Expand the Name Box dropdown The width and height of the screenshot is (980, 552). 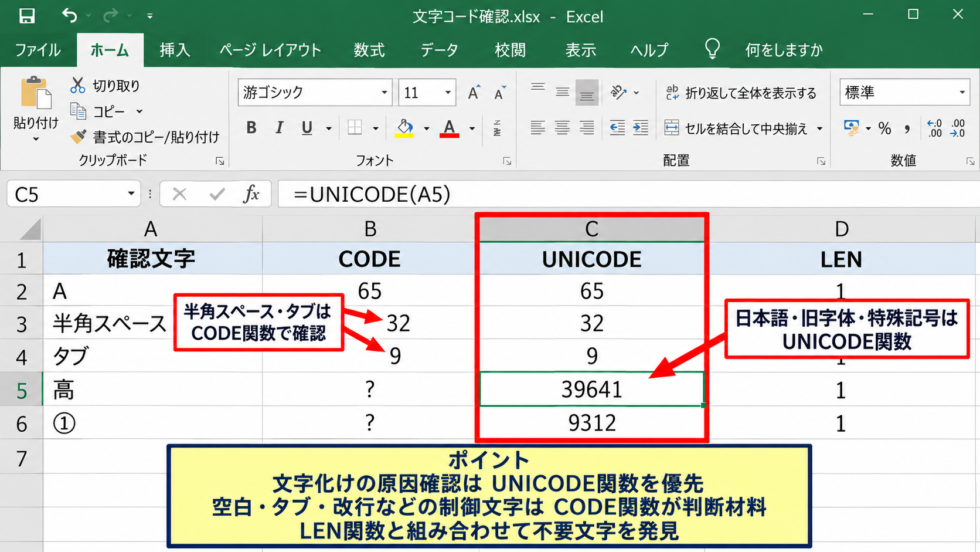tap(131, 194)
